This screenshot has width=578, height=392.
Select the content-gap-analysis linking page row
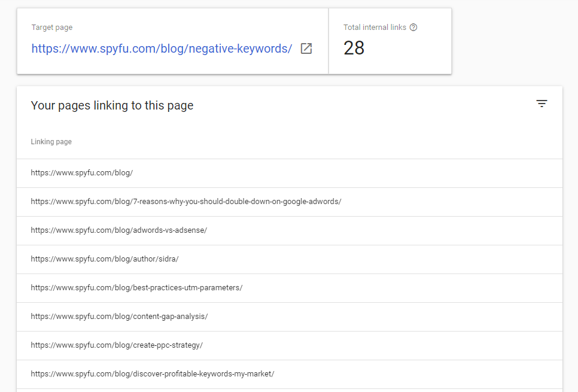click(x=290, y=317)
